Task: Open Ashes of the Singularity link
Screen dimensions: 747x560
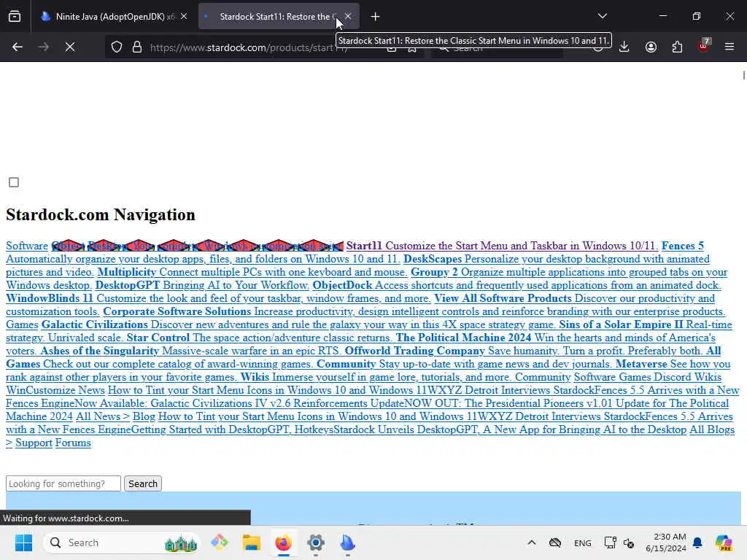Action: coord(99,351)
